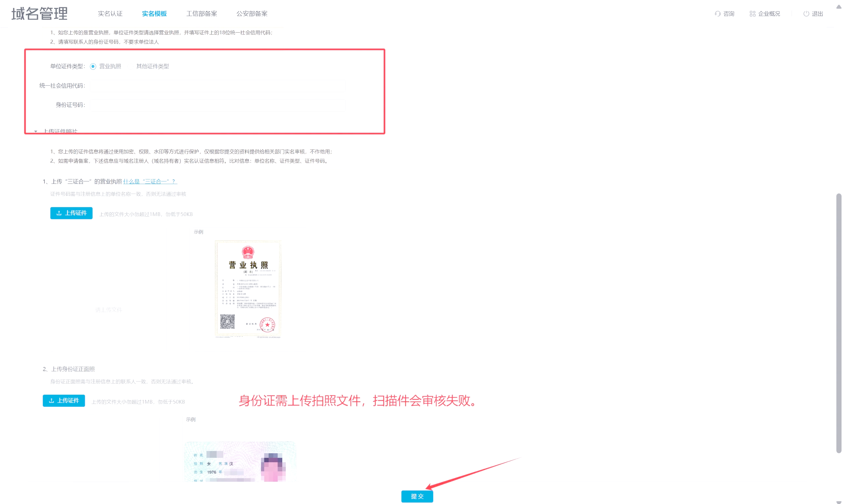Select the 营业执照 radio button

click(93, 66)
